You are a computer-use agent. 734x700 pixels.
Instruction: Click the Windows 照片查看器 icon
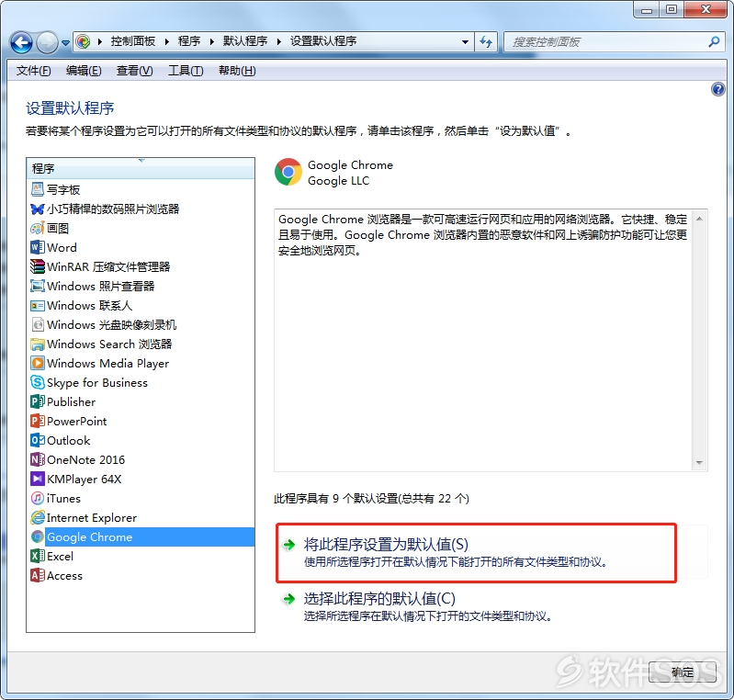[x=38, y=286]
